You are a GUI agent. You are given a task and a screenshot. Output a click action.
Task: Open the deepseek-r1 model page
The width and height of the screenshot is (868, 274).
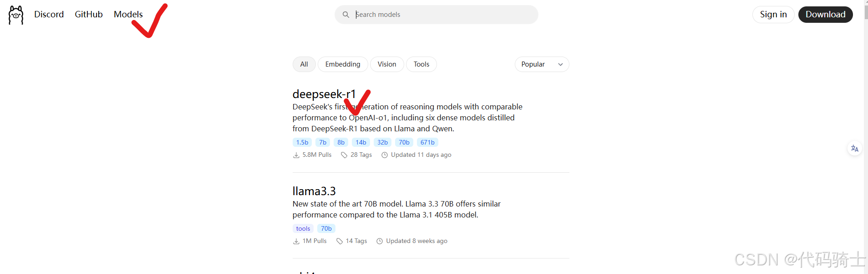[324, 94]
